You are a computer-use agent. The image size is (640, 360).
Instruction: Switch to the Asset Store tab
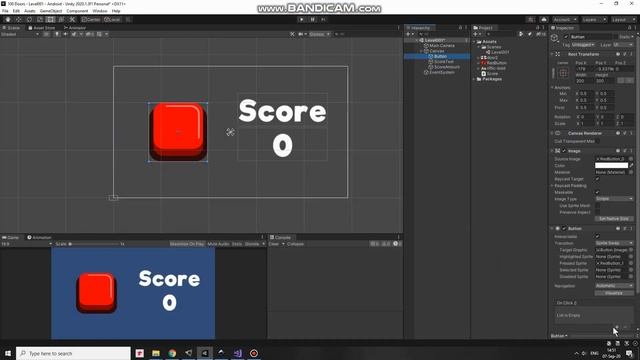tap(41, 28)
